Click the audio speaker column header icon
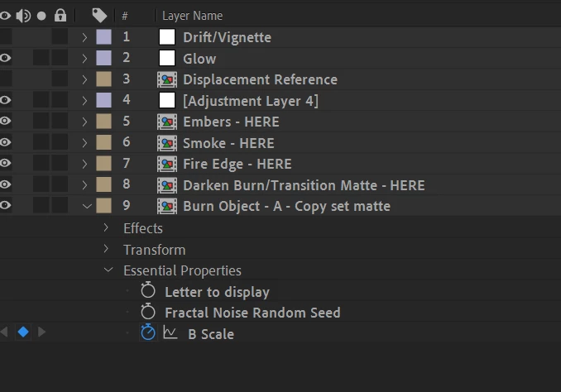The image size is (561, 392). (23, 16)
